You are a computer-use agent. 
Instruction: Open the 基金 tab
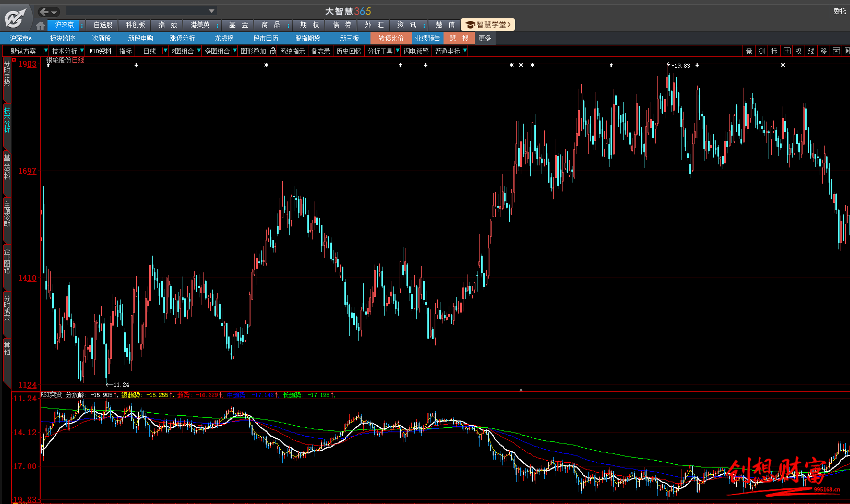click(x=238, y=25)
